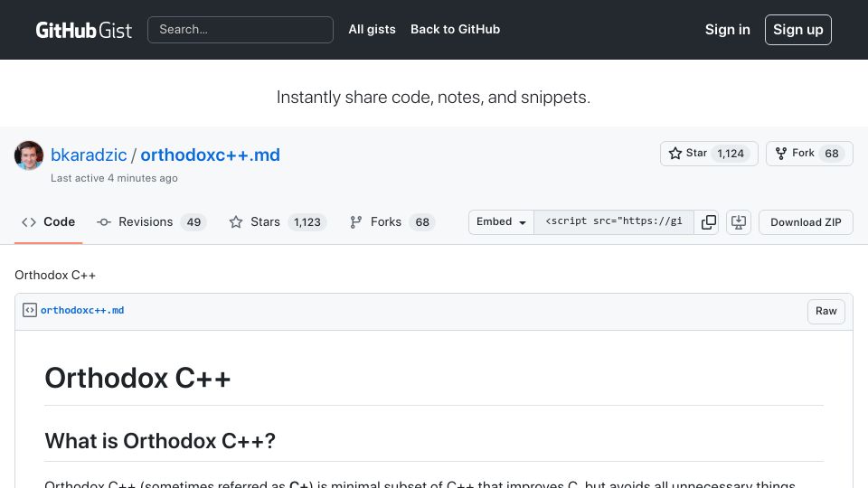View the Raw file
The image size is (868, 488).
[826, 311]
